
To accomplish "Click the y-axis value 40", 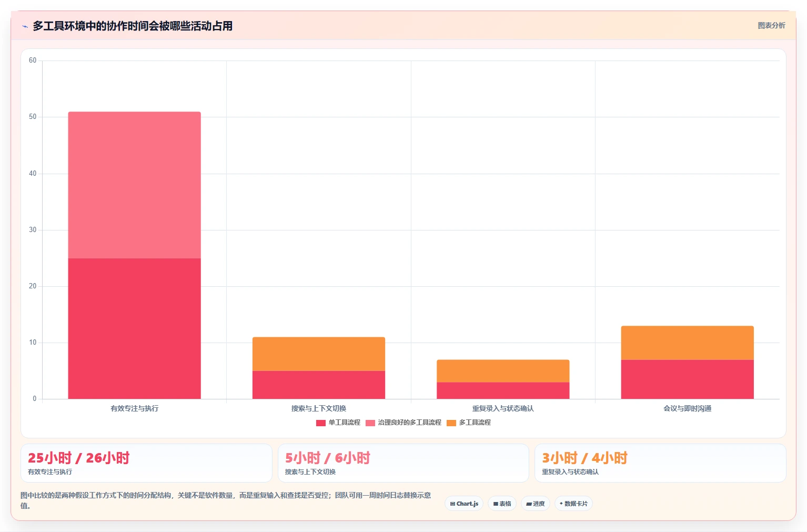I will pos(33,174).
